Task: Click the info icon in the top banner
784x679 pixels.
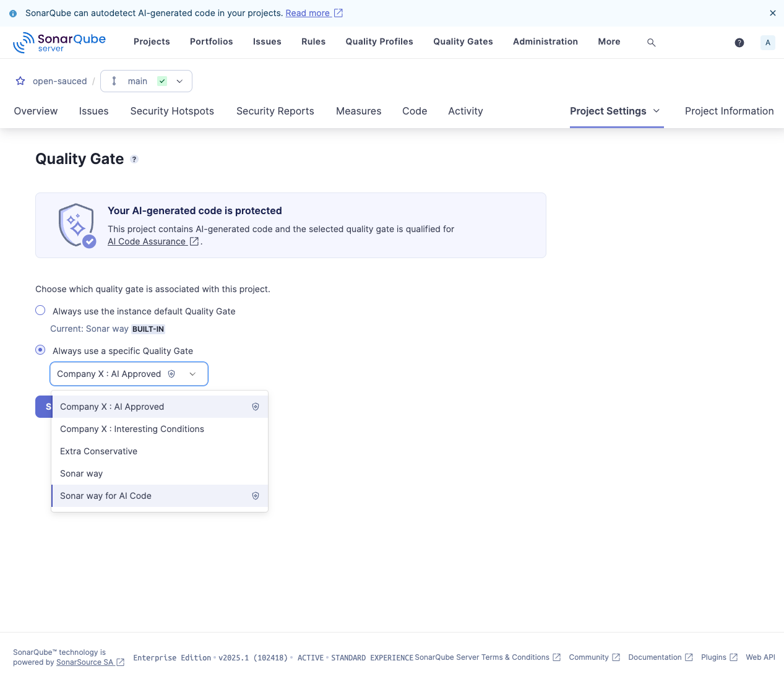Action: (x=14, y=13)
